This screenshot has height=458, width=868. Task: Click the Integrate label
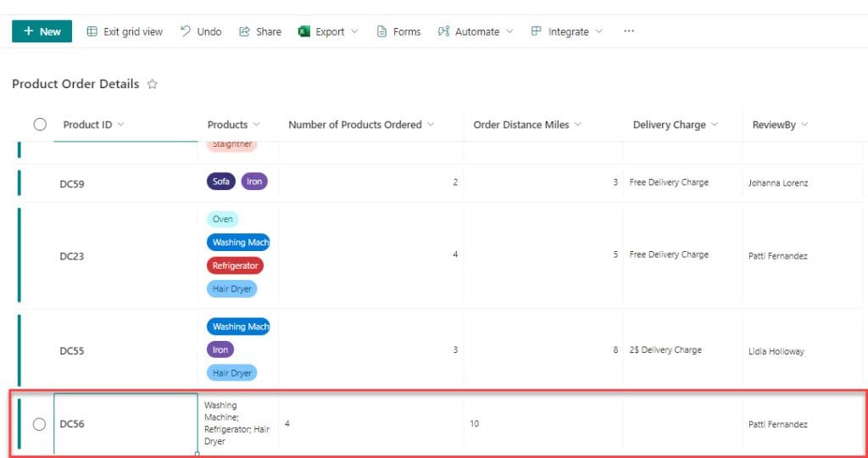pyautogui.click(x=569, y=31)
